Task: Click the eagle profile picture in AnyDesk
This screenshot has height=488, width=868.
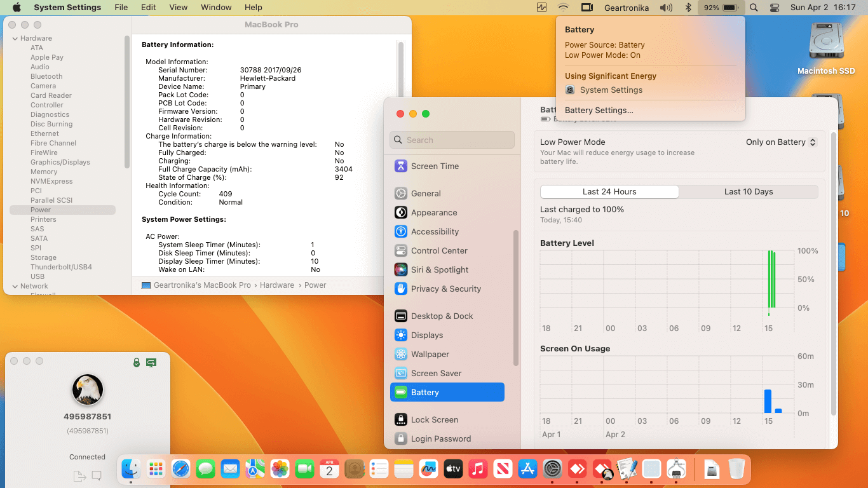Action: point(88,390)
